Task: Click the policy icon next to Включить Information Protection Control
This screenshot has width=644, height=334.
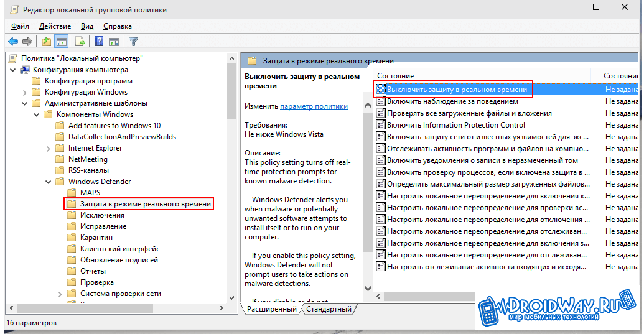Action: tap(381, 125)
